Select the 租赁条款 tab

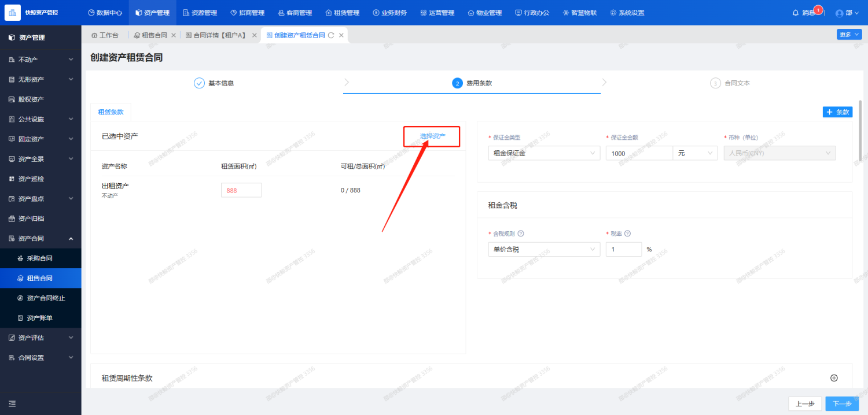(x=111, y=112)
